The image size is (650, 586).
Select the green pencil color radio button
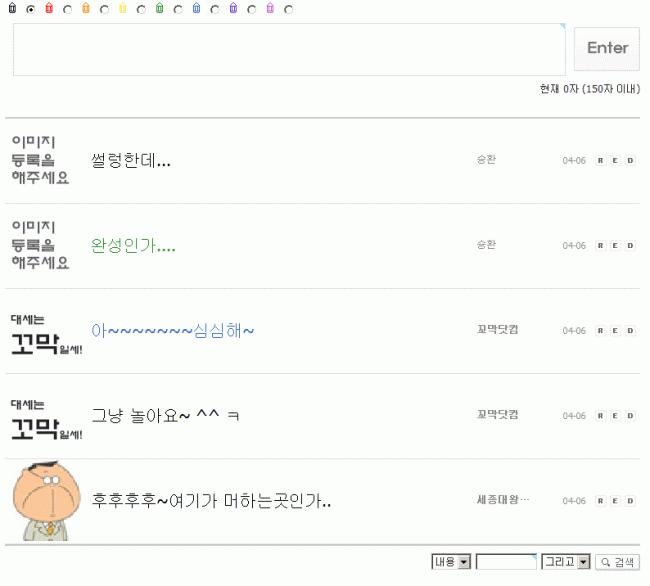click(x=178, y=9)
